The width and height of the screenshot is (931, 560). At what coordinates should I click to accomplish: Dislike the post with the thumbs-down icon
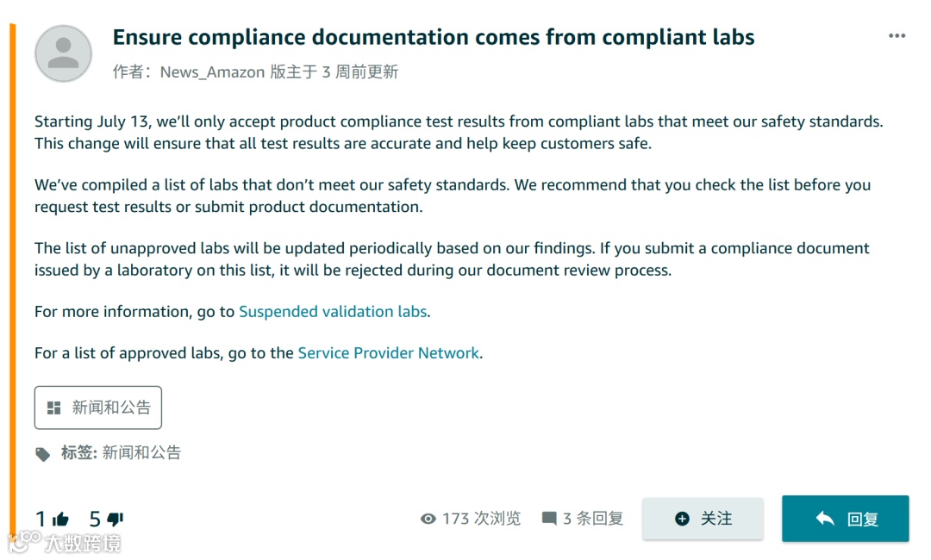116,519
